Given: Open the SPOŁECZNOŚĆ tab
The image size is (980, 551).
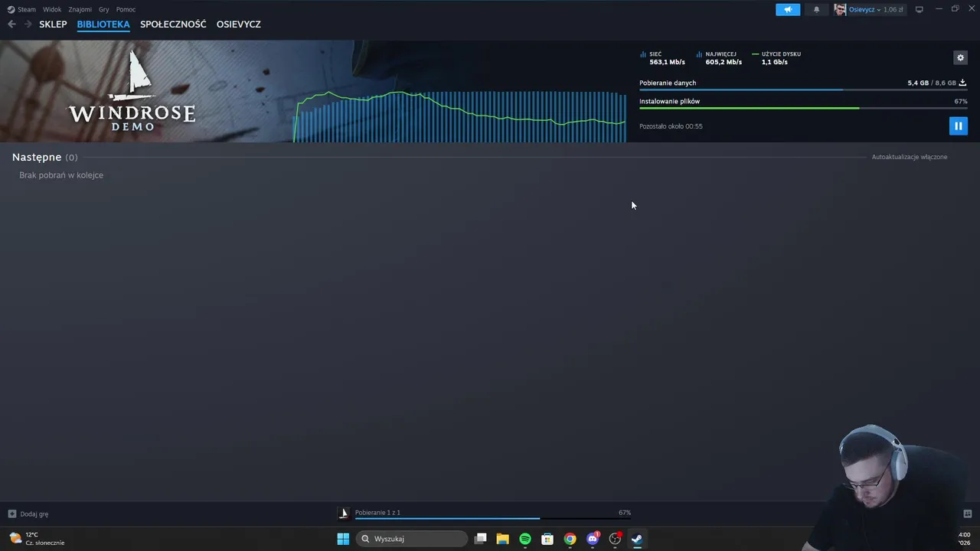Looking at the screenshot, I should coord(173,24).
